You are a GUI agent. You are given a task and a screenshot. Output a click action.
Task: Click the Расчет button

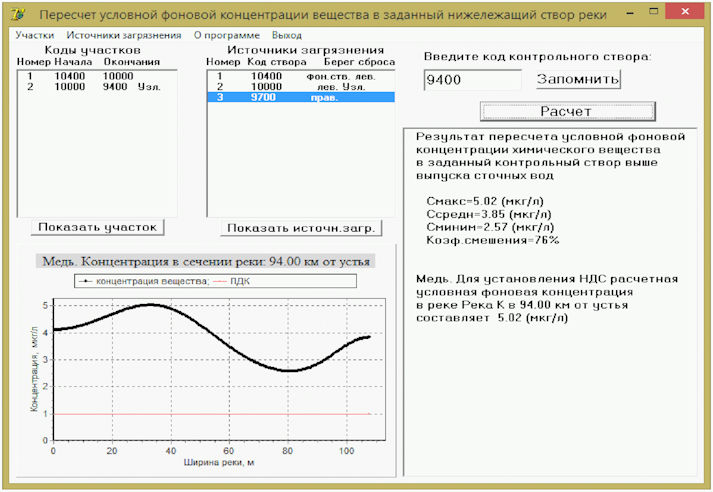(x=567, y=111)
